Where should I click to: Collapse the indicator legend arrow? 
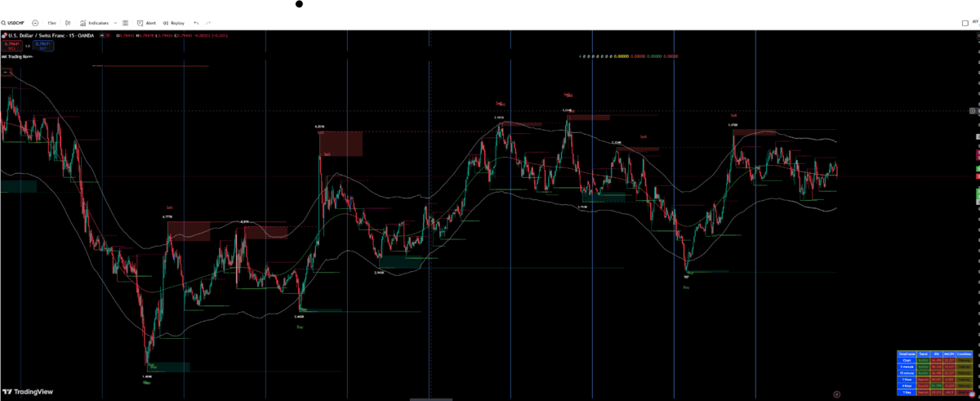[6, 72]
